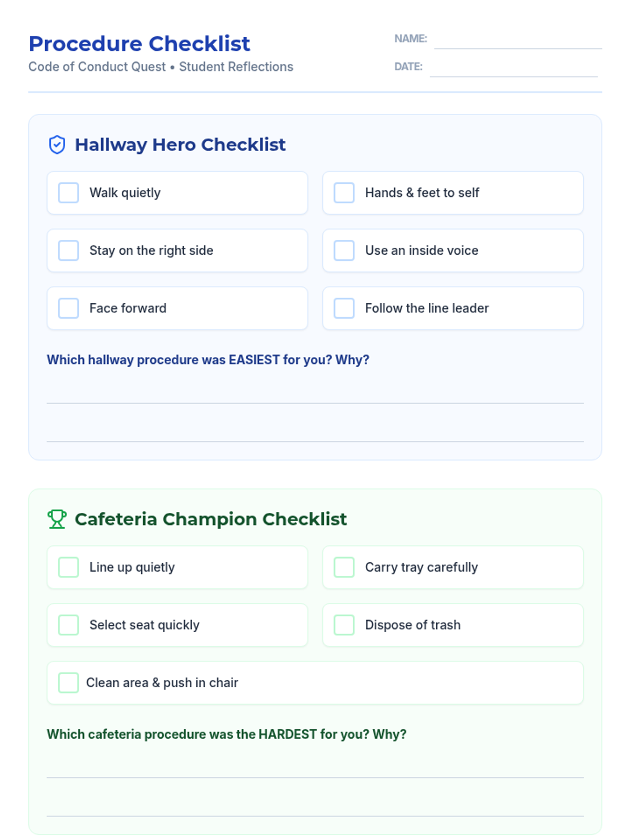The image size is (630, 840).
Task: Mark Stay on the right side checkbox
Action: coord(69,250)
